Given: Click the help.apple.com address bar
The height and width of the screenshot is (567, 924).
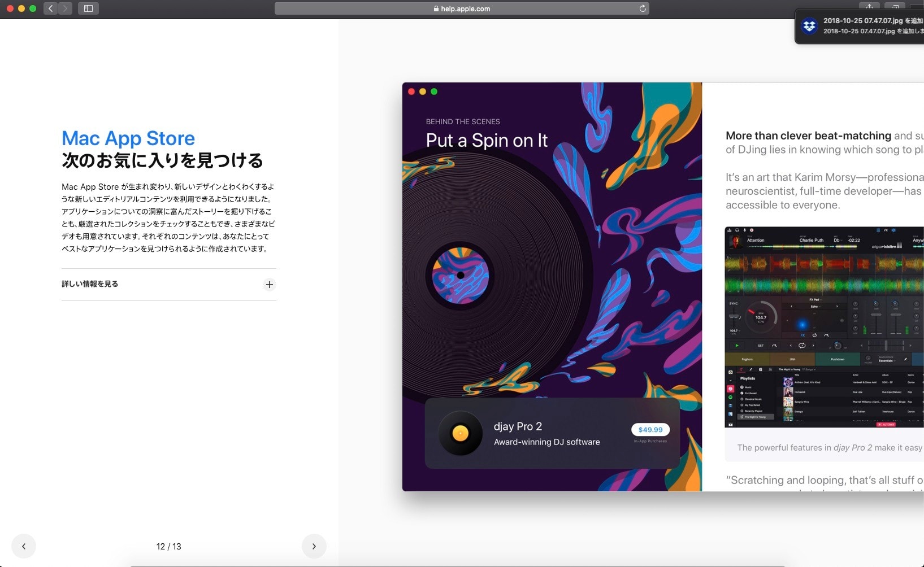Looking at the screenshot, I should click(x=461, y=8).
